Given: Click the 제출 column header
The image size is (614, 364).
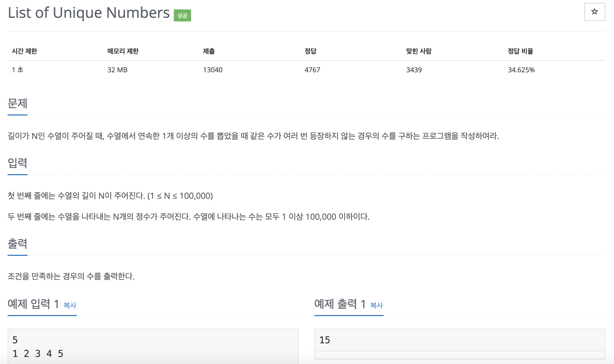Looking at the screenshot, I should click(x=209, y=51).
